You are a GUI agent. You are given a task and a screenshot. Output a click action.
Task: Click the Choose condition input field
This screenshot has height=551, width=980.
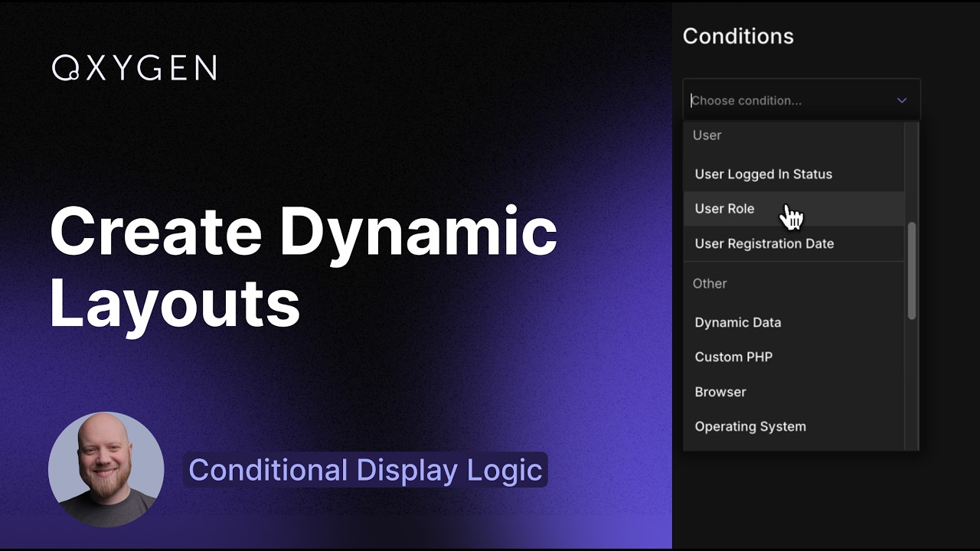pos(801,100)
